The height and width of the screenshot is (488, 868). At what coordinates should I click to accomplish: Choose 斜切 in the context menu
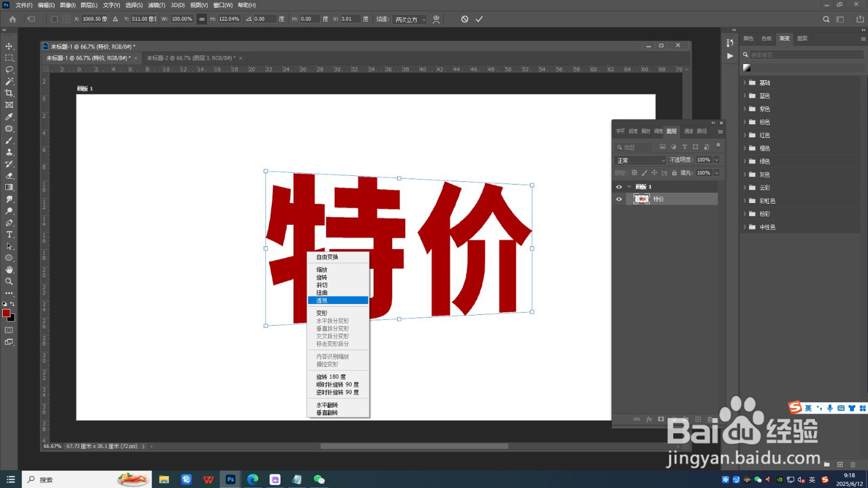pyautogui.click(x=338, y=285)
